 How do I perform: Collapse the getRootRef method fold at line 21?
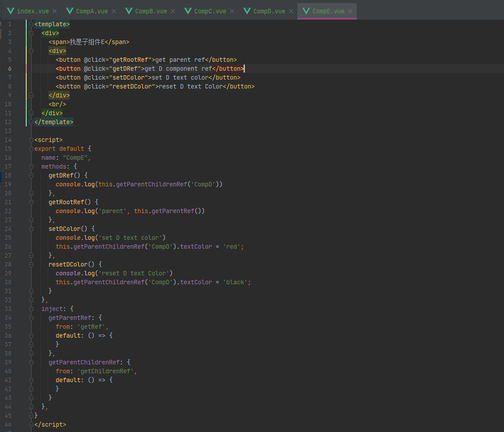pos(31,202)
